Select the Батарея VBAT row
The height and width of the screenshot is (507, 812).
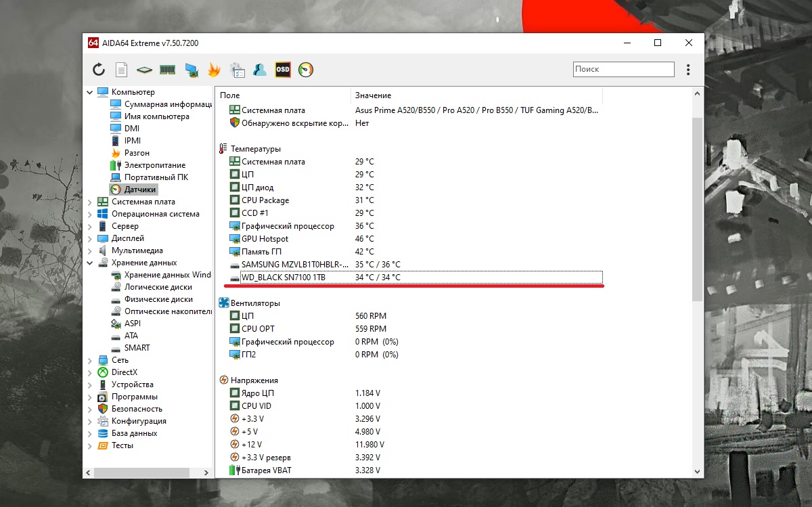(415, 470)
